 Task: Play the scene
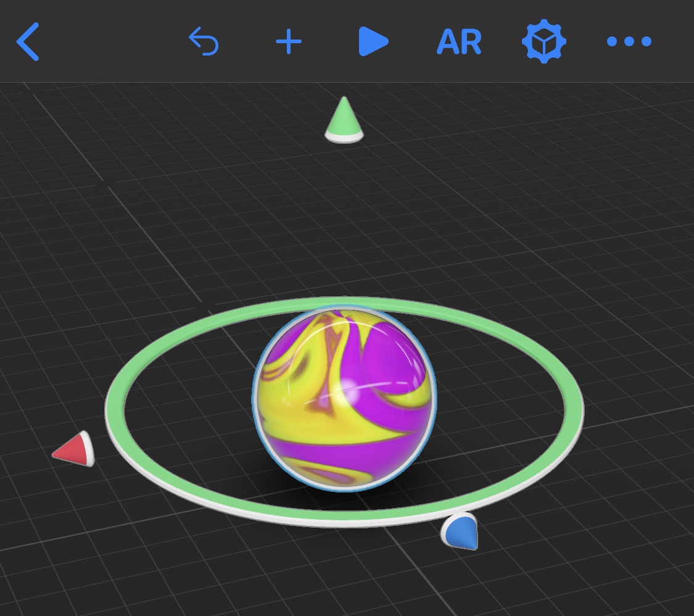pos(373,41)
